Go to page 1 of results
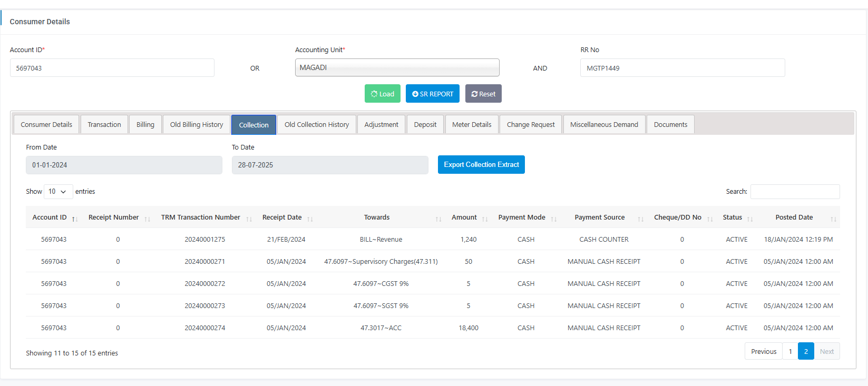 790,351
